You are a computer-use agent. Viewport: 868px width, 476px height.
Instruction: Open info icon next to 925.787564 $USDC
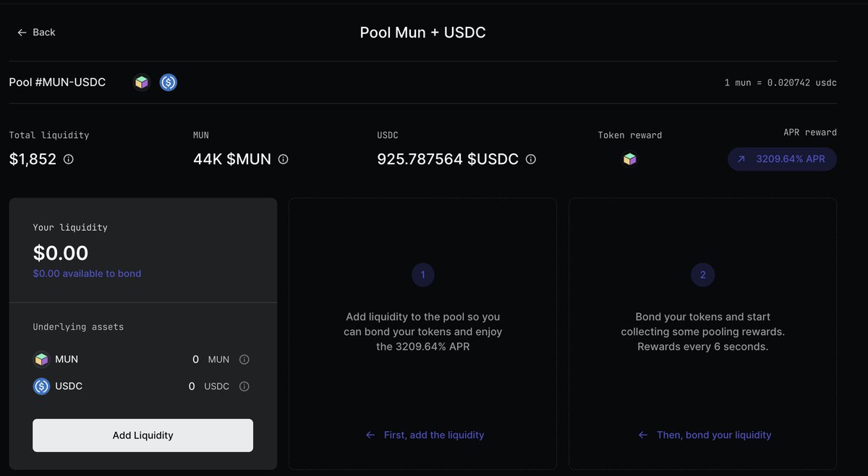coord(531,159)
